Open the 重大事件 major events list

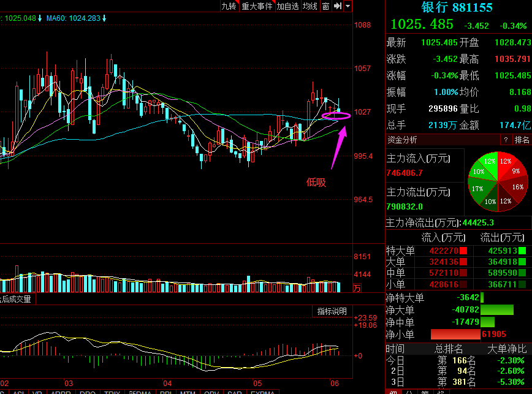point(257,6)
